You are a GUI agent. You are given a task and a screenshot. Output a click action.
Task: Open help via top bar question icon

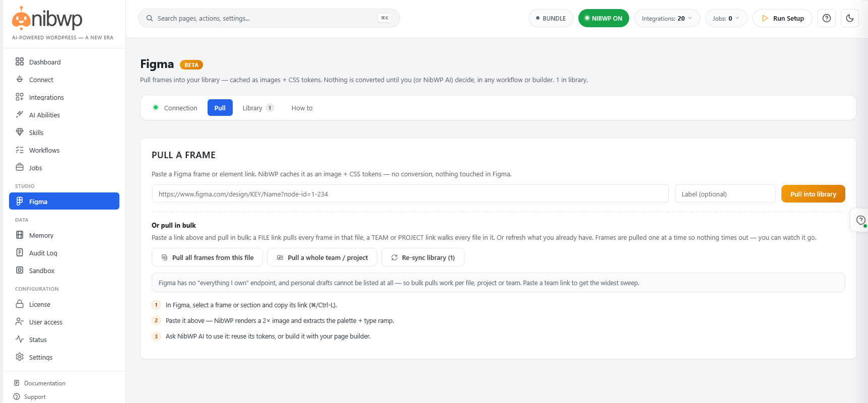pos(827,18)
